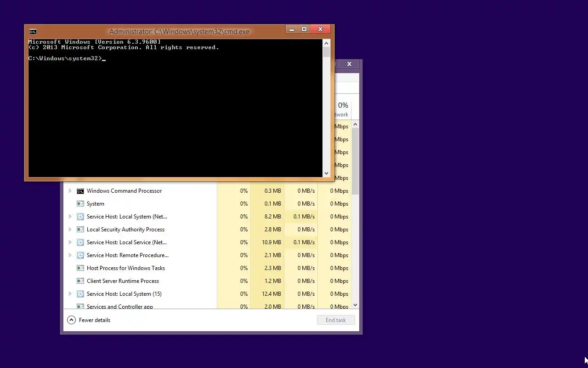Select the System process icon
This screenshot has height=368, width=588.
80,204
